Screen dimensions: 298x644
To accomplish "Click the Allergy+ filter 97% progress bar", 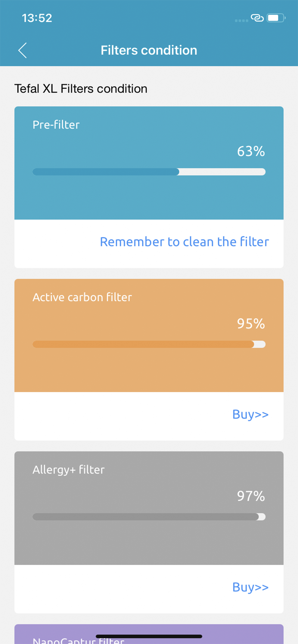I will coord(149,517).
